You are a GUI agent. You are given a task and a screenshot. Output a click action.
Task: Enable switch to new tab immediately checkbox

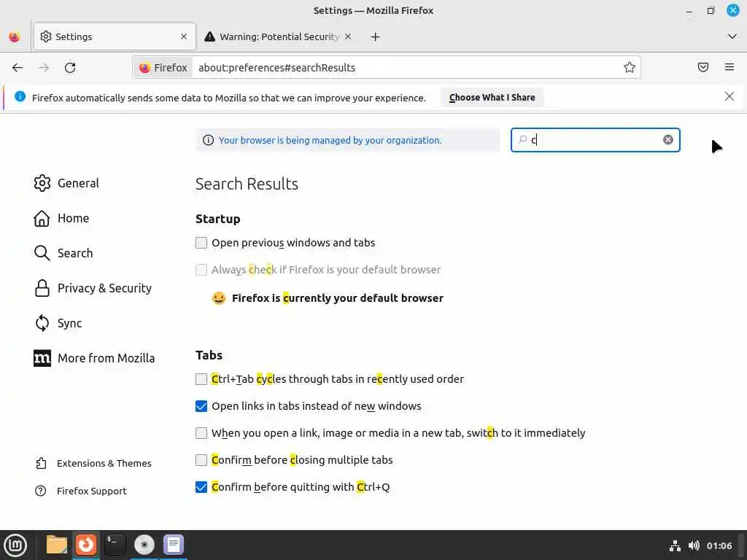(201, 433)
